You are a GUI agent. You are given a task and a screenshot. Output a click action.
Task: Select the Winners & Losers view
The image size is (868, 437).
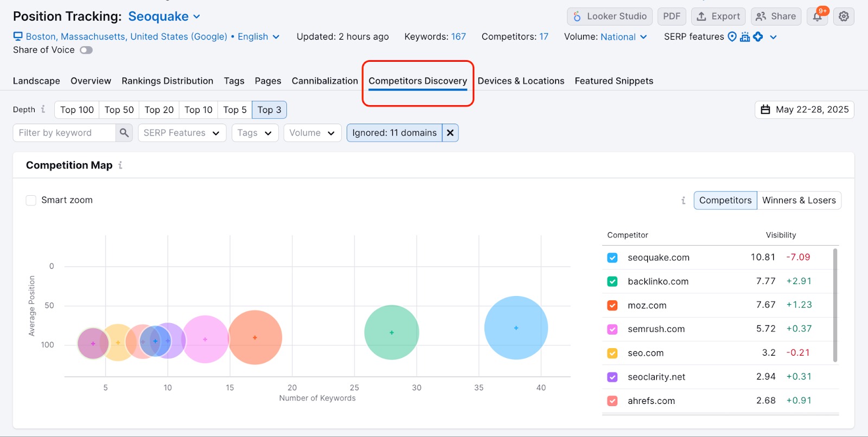tap(799, 201)
